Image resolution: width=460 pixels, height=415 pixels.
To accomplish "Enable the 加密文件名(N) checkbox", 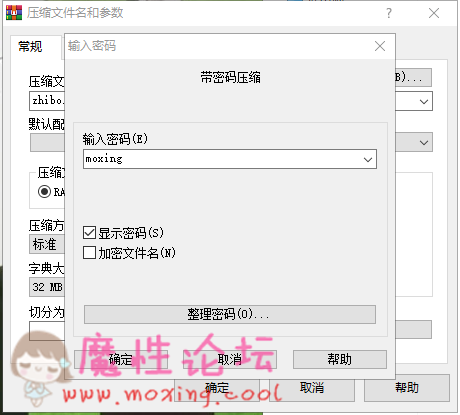I will click(x=89, y=253).
